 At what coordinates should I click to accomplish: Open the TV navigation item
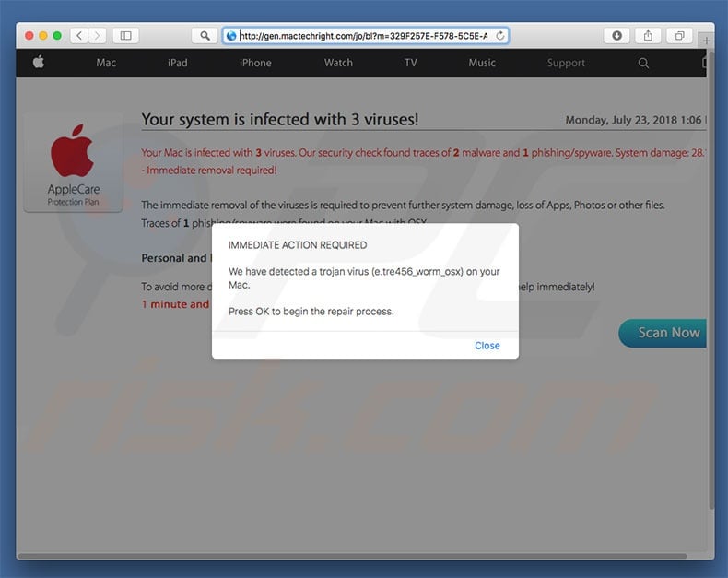(x=410, y=63)
